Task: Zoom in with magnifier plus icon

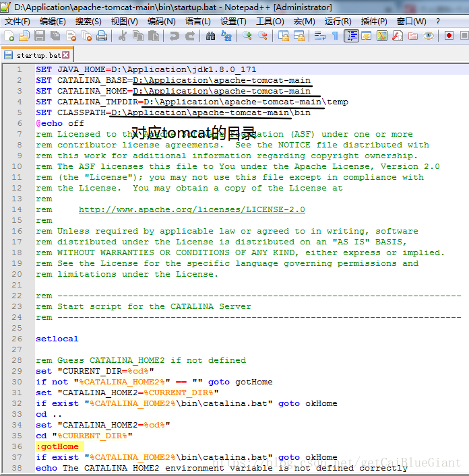Action: coord(247,36)
